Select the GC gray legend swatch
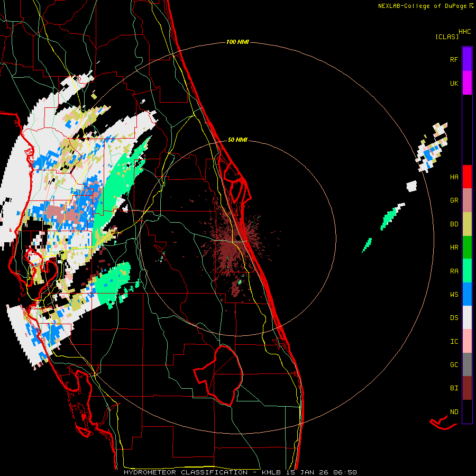The width and height of the screenshot is (476, 476). (467, 364)
